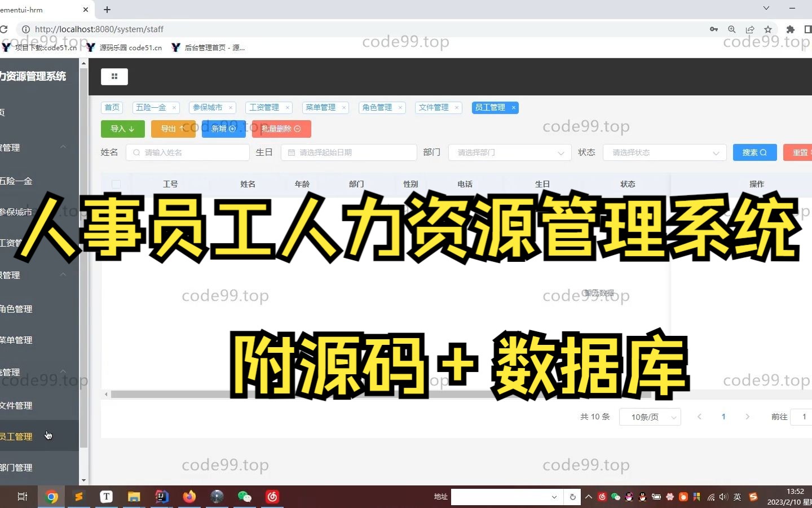The height and width of the screenshot is (508, 812).
Task: Toggle the select-all checkbox in table header
Action: click(x=116, y=184)
